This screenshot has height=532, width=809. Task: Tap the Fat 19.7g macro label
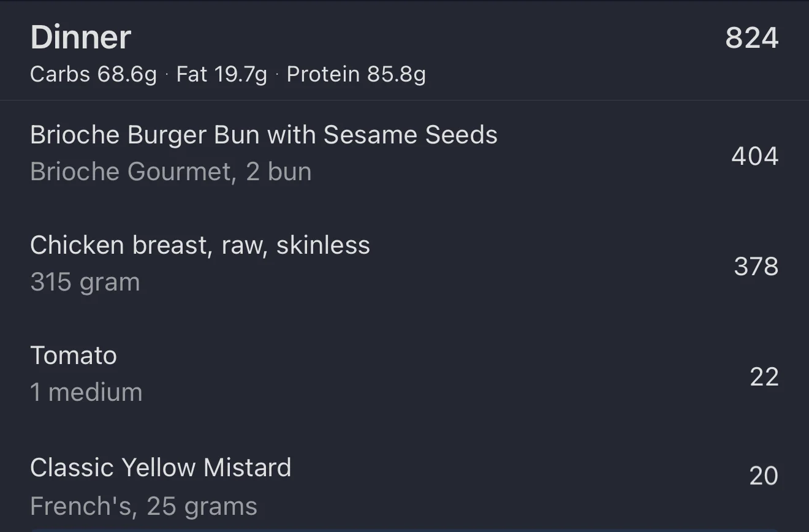click(221, 75)
